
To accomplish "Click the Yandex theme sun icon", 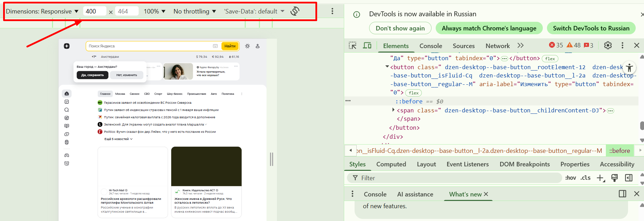I will pos(247,46).
